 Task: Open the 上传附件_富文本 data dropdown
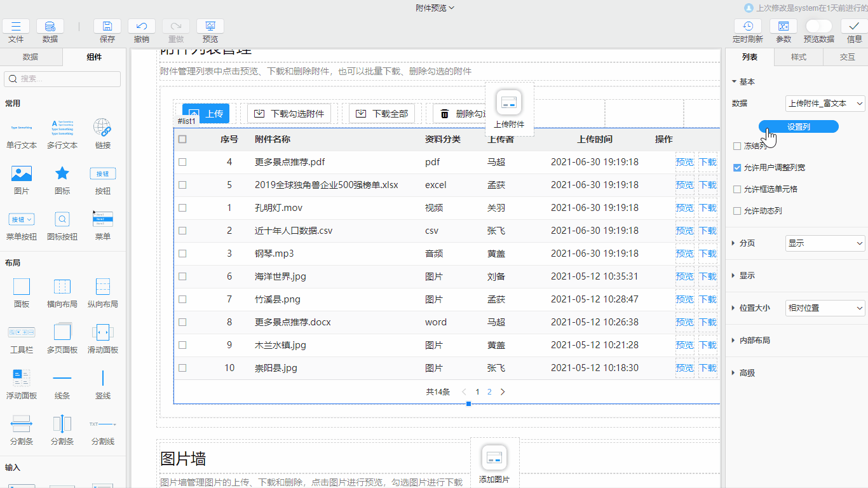[x=824, y=103]
